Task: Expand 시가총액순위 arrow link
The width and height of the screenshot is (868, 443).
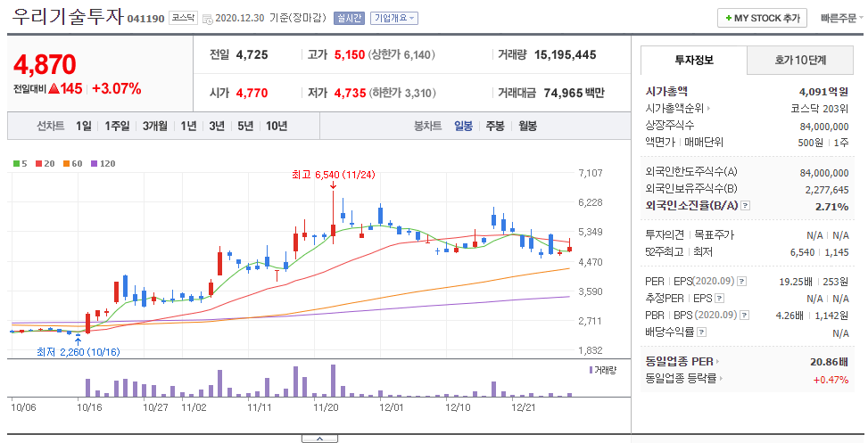Action: point(708,109)
